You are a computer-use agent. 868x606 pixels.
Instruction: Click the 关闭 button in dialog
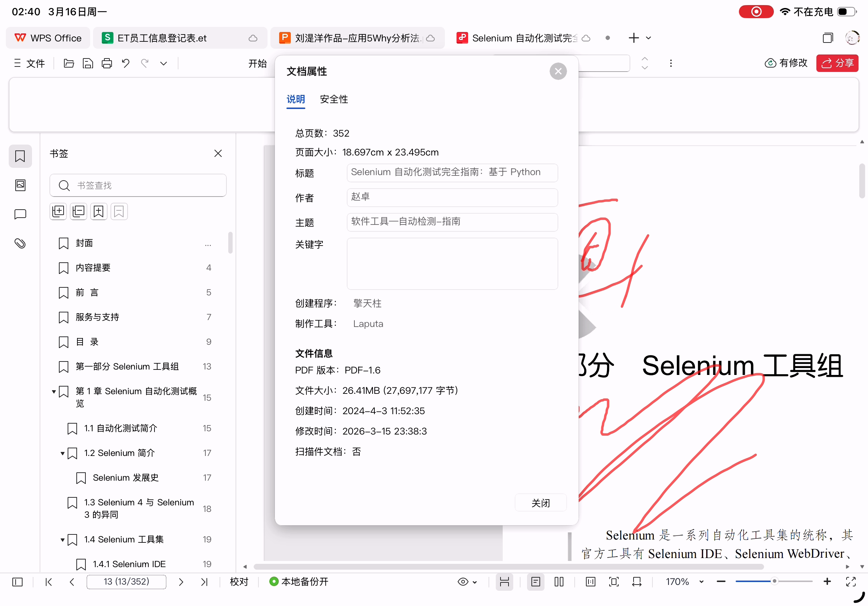coord(540,503)
